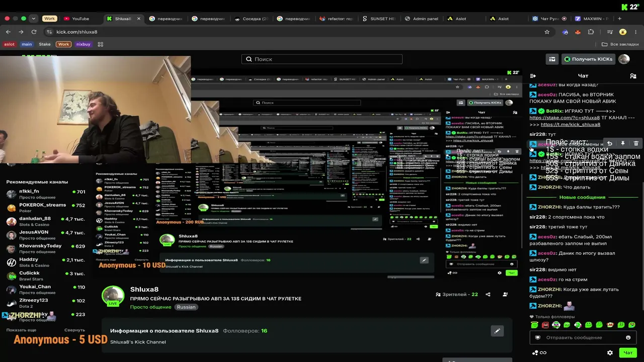Click the Shluxa8 channel name heading

pyautogui.click(x=144, y=289)
